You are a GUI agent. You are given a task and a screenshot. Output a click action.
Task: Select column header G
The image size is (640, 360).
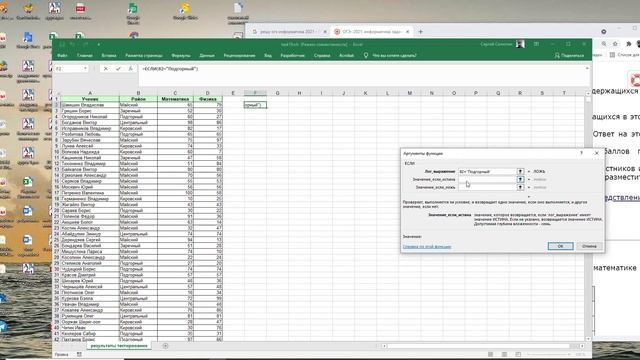[278, 93]
